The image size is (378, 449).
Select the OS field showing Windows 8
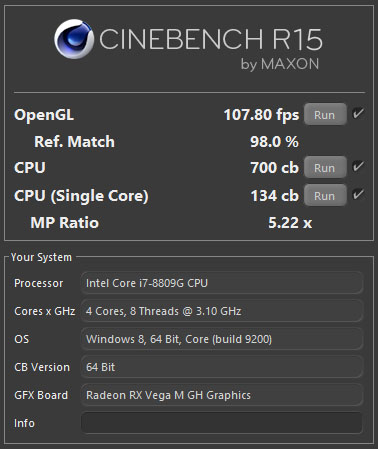tap(222, 339)
